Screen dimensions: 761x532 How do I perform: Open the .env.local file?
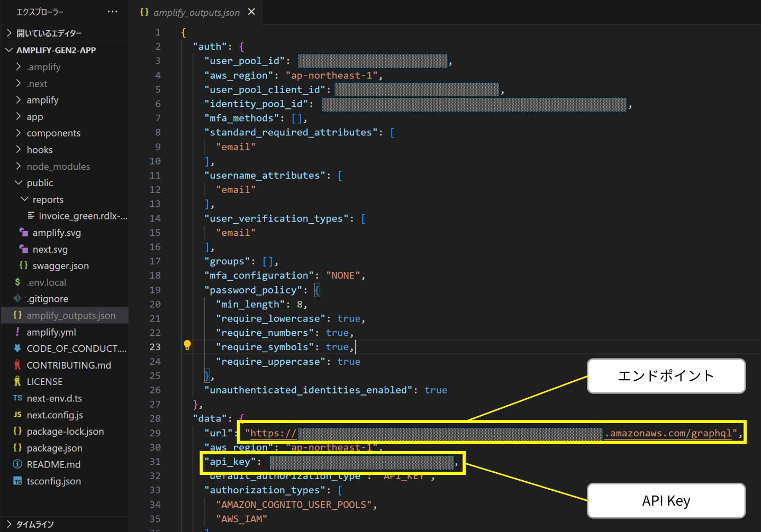[47, 282]
